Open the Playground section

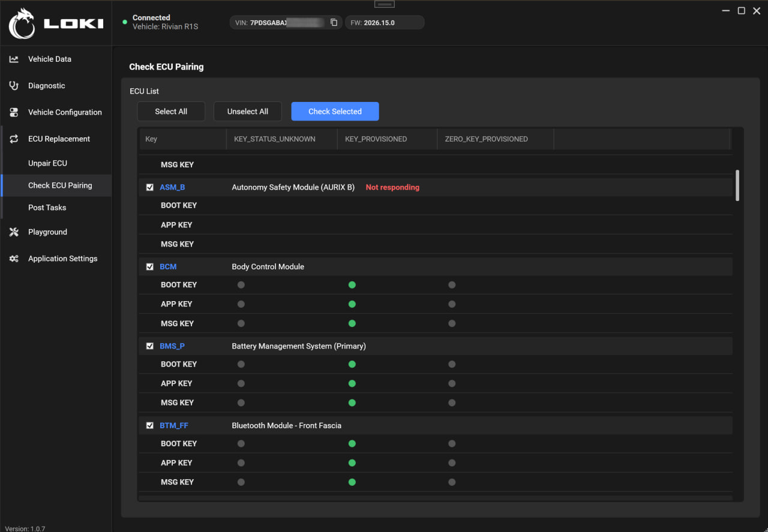coord(56,232)
